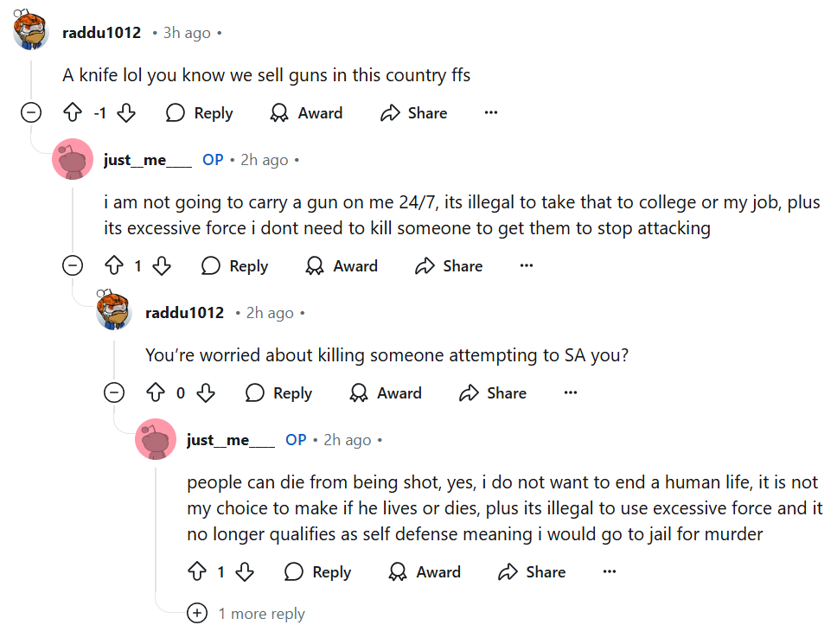Screen dimensions: 837x644
Task: Open raddu1012's profile from top username
Action: 101,33
